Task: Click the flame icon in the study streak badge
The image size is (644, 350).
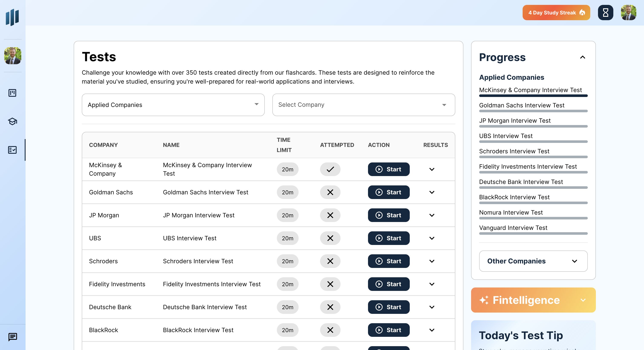Action: [x=582, y=13]
